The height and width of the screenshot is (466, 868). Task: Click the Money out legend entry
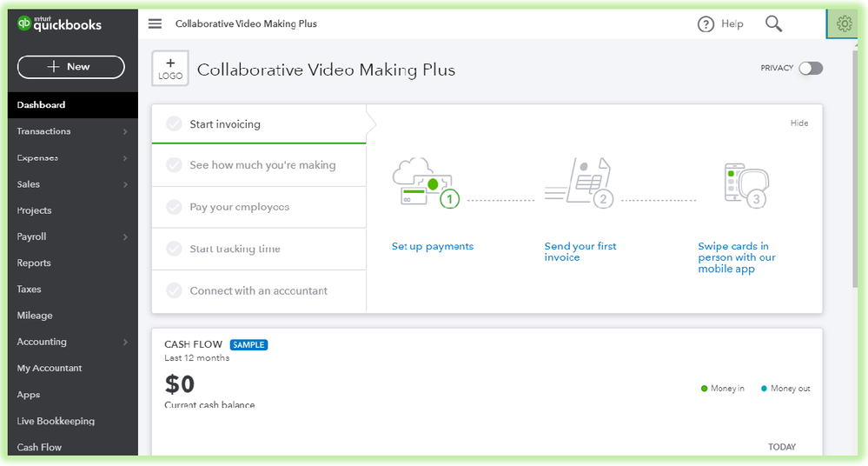(785, 389)
